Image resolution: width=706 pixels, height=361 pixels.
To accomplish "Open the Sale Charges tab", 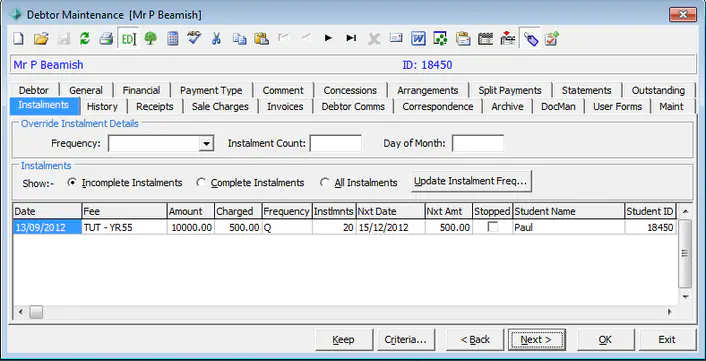I will pos(220,107).
